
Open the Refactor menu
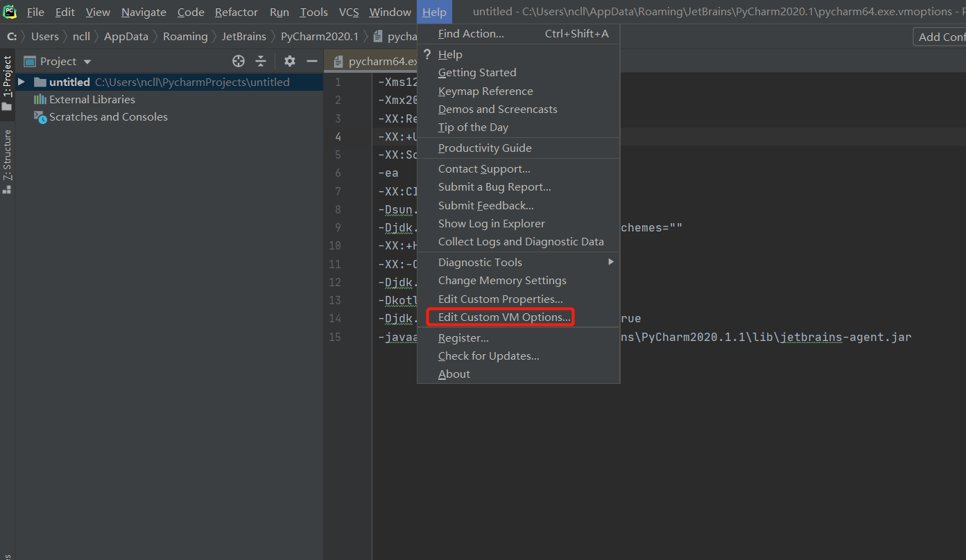click(236, 12)
